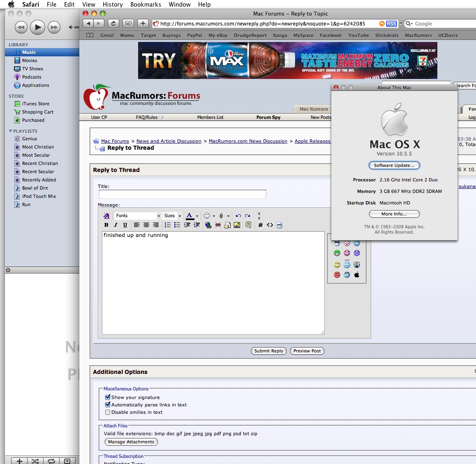Open the Window menu
Image resolution: width=476 pixels, height=464 pixels.
180,4
